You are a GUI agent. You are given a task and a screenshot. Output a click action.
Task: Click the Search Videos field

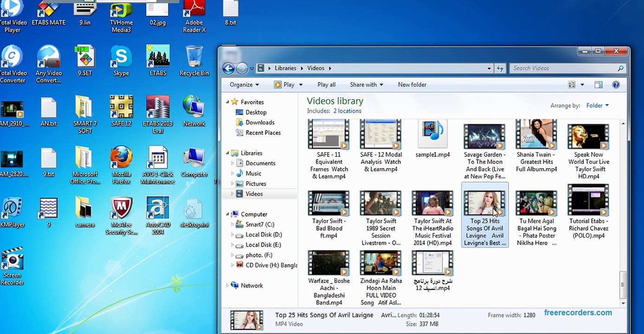click(567, 68)
